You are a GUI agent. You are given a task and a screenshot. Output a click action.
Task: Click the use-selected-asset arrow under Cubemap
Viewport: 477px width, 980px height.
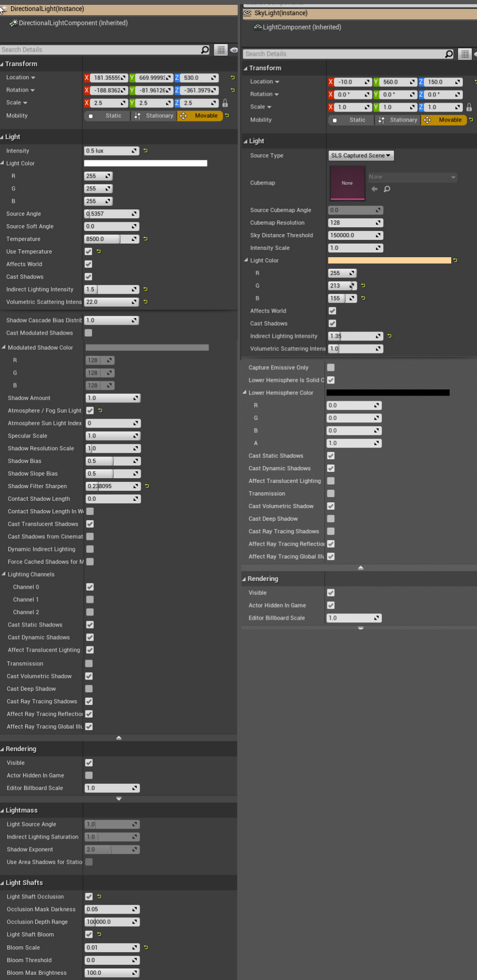(x=374, y=189)
